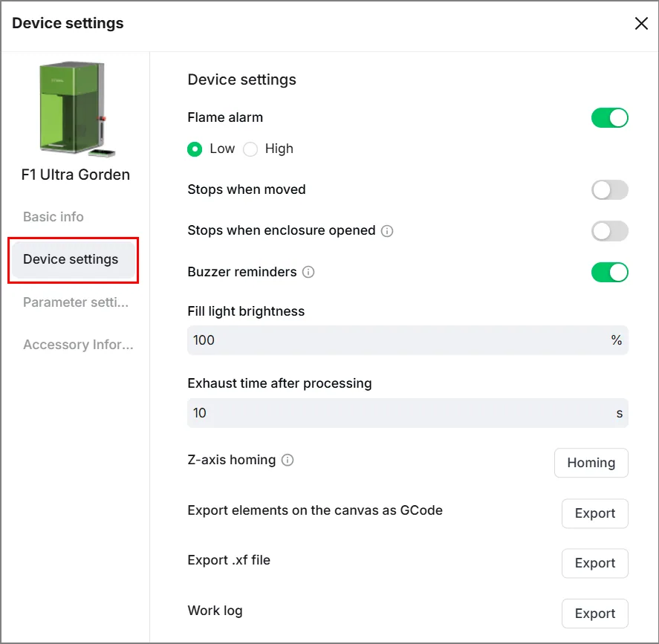
Task: Export canvas elements as GCode
Action: (594, 513)
